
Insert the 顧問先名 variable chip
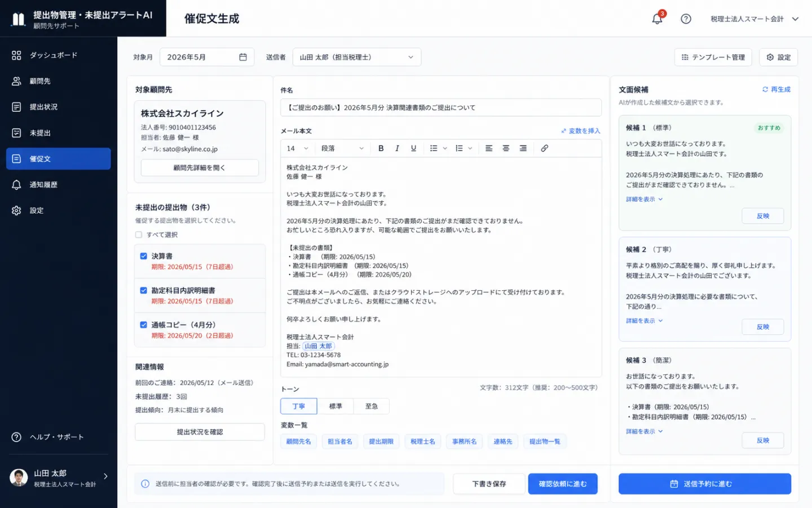point(299,441)
